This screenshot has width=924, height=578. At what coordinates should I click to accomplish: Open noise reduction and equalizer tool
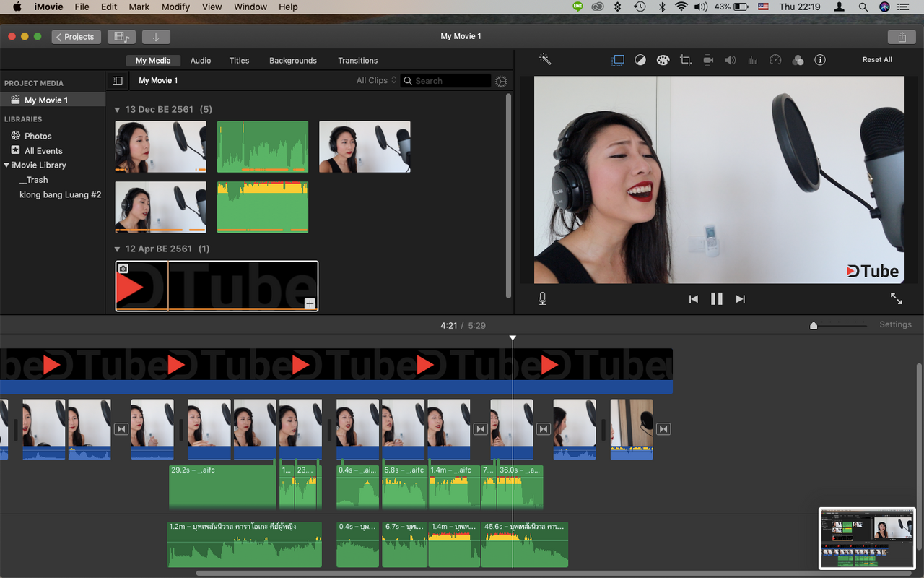(753, 60)
